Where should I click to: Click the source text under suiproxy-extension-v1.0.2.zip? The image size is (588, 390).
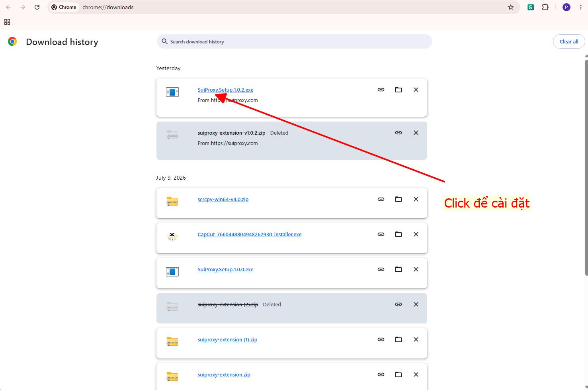(x=228, y=143)
